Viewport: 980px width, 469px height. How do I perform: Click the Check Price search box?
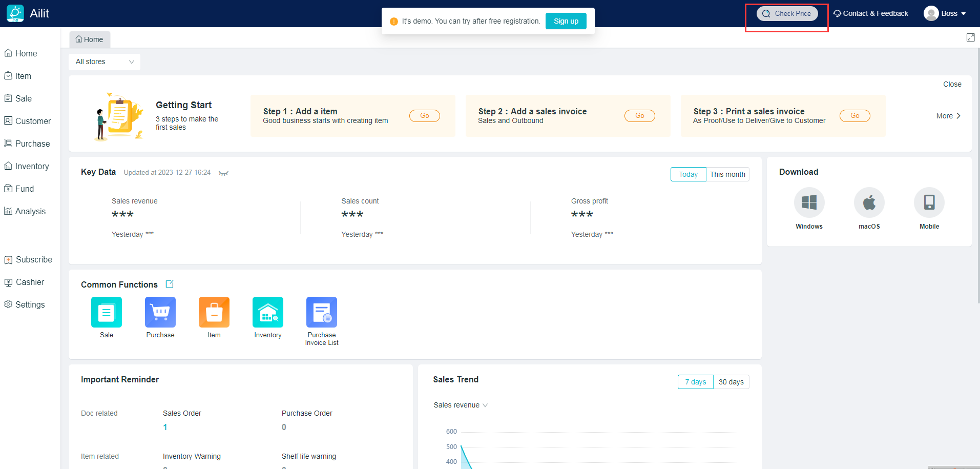(787, 13)
